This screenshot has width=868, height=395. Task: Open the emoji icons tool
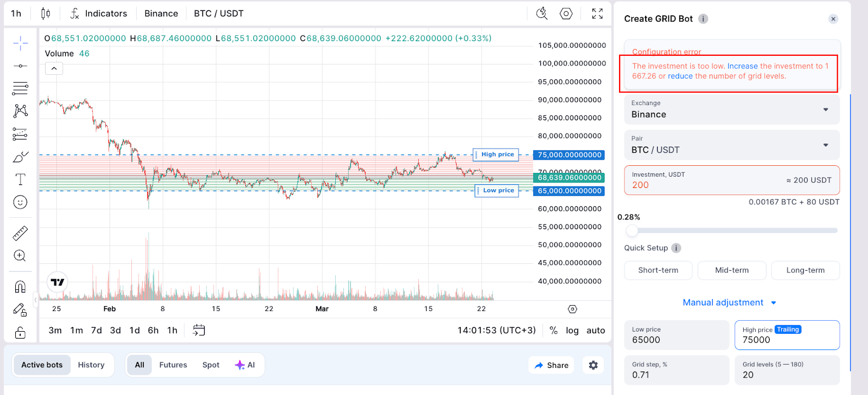pos(20,202)
